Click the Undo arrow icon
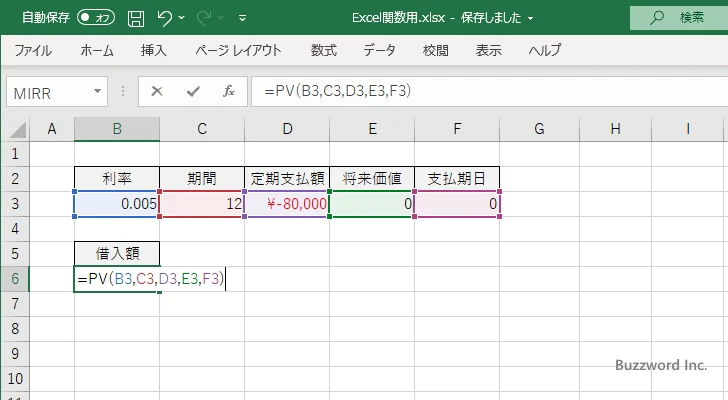728x400 pixels. point(164,18)
